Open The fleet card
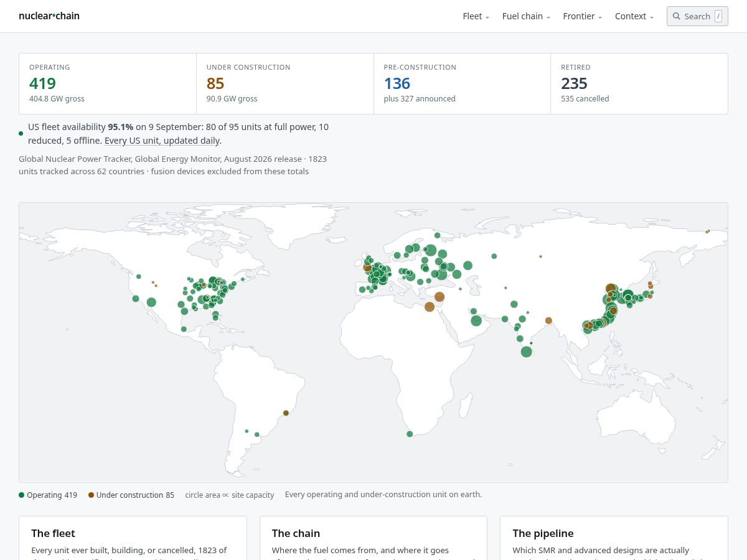Viewport: 747px width, 560px height. coord(133,538)
